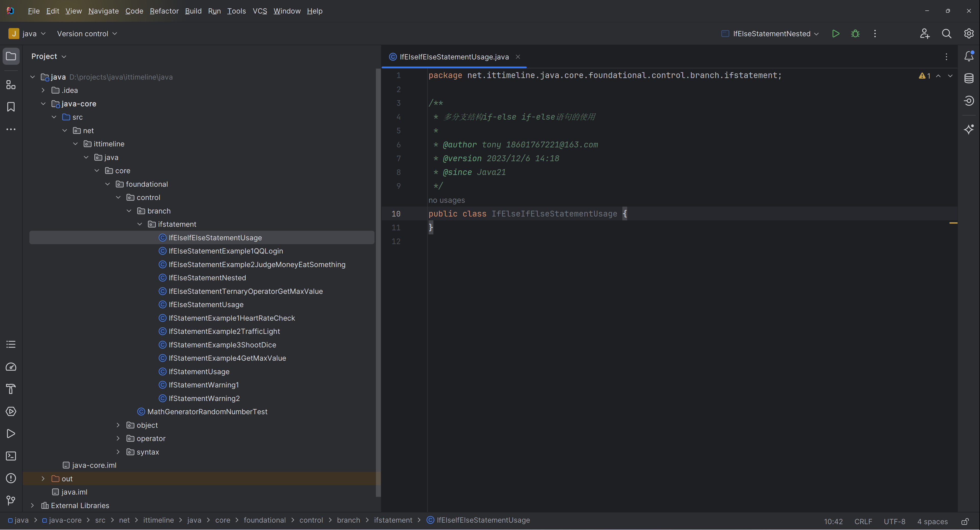Open the File menu

pyautogui.click(x=33, y=11)
